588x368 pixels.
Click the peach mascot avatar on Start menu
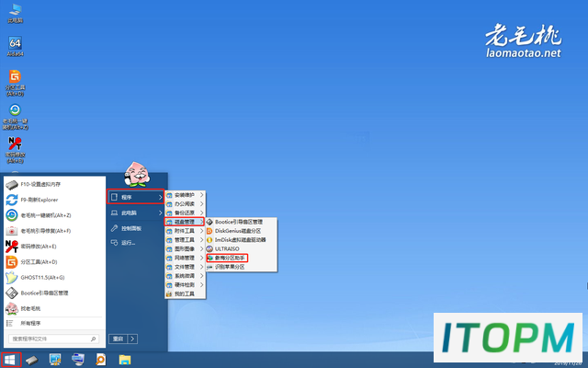(137, 174)
